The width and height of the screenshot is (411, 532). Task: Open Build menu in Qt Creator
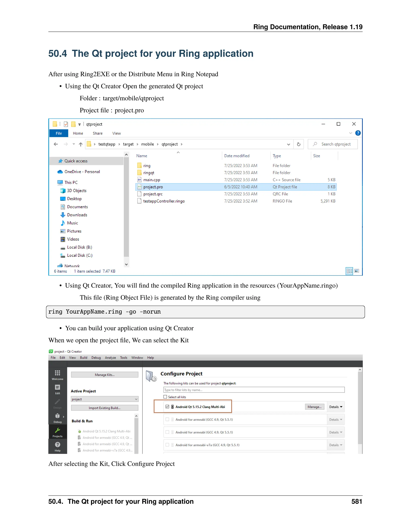pos(83,358)
